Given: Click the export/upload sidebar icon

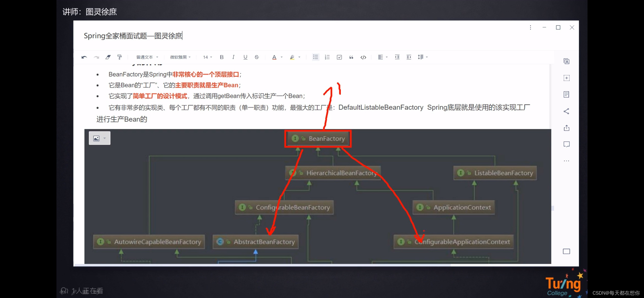Looking at the screenshot, I should (x=566, y=128).
